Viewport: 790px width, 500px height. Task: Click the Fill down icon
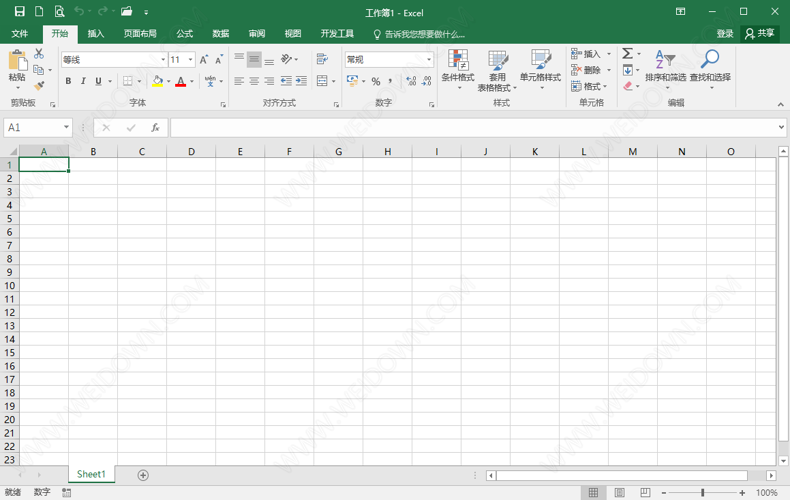[x=628, y=70]
